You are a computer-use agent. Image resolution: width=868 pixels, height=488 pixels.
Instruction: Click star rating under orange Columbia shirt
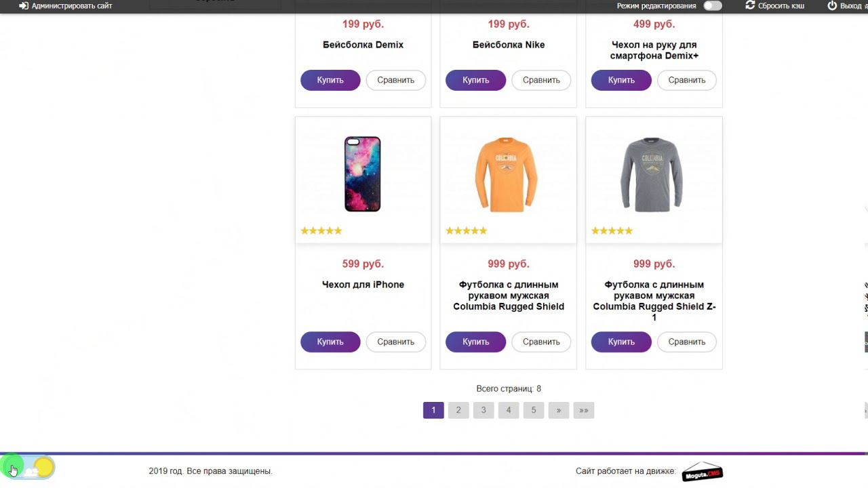(x=467, y=231)
